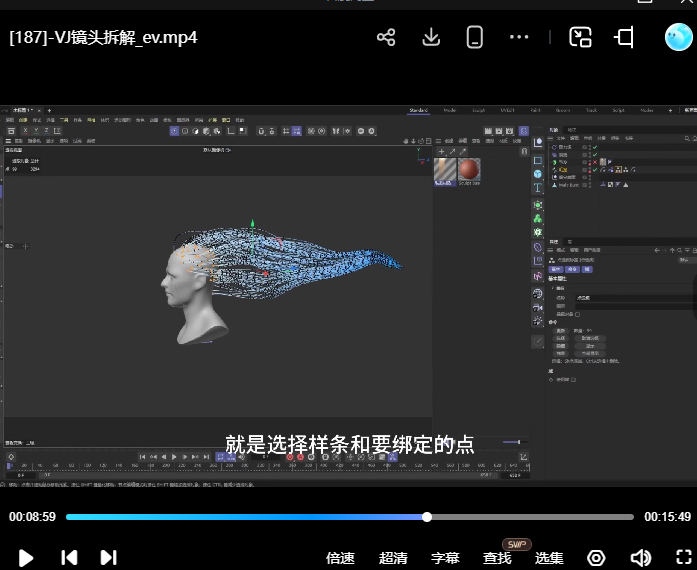
Task: Download the video using the download icon
Action: tap(431, 38)
